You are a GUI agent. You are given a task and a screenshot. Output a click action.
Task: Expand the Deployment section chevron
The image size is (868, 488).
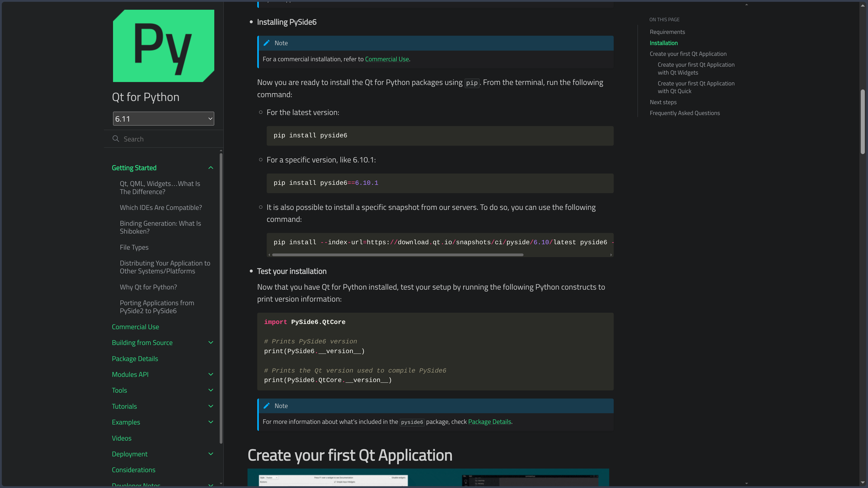click(x=211, y=454)
